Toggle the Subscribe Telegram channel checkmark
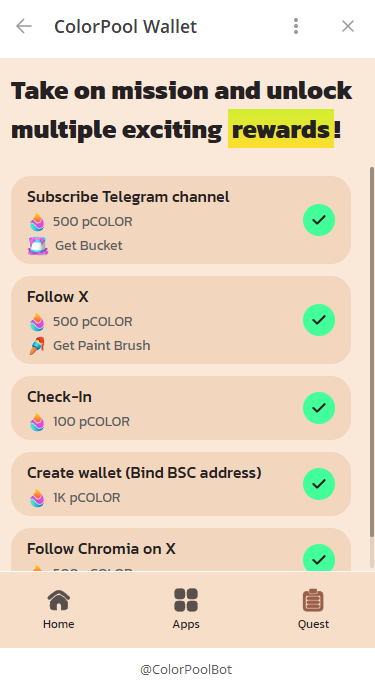 [319, 220]
